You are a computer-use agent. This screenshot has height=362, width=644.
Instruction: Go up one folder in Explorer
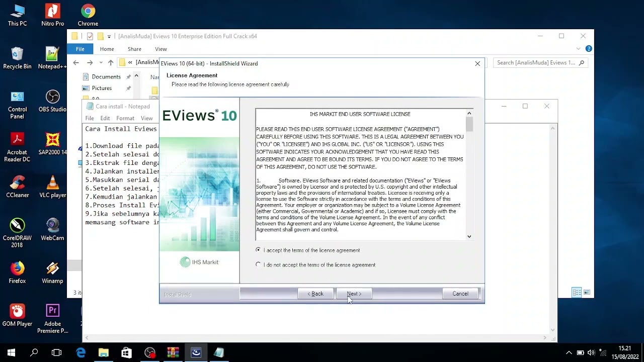click(111, 62)
